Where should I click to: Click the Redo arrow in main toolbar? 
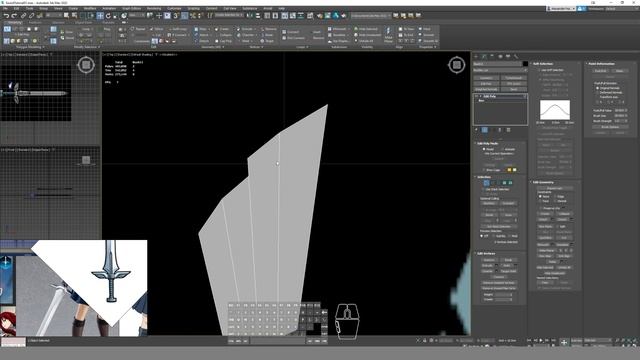click(13, 16)
